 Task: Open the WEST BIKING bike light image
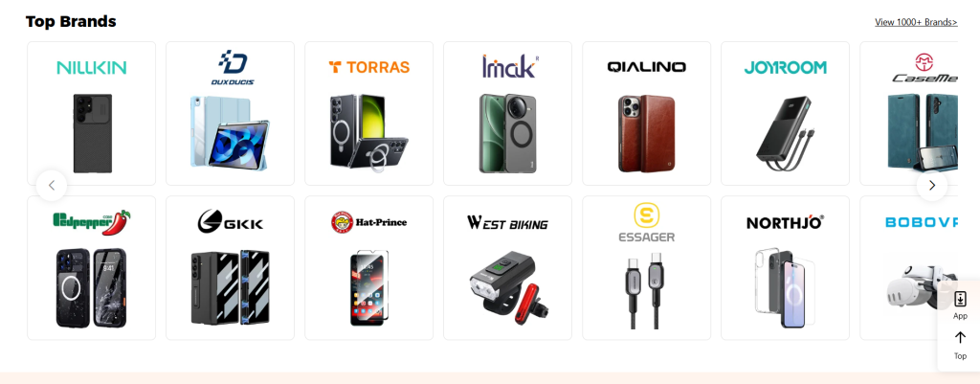click(x=507, y=285)
